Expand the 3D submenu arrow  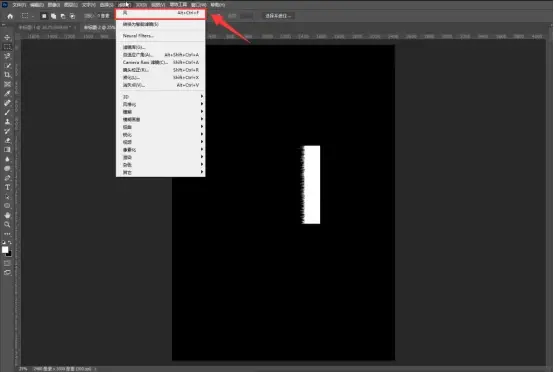click(x=202, y=96)
